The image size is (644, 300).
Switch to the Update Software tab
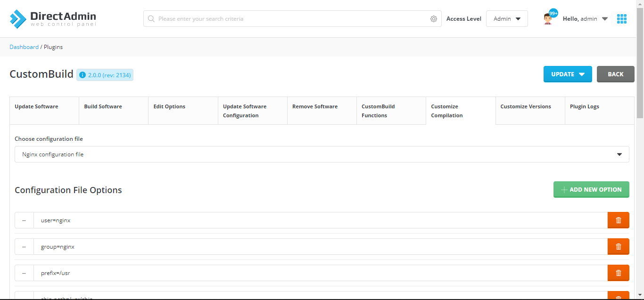(44, 111)
